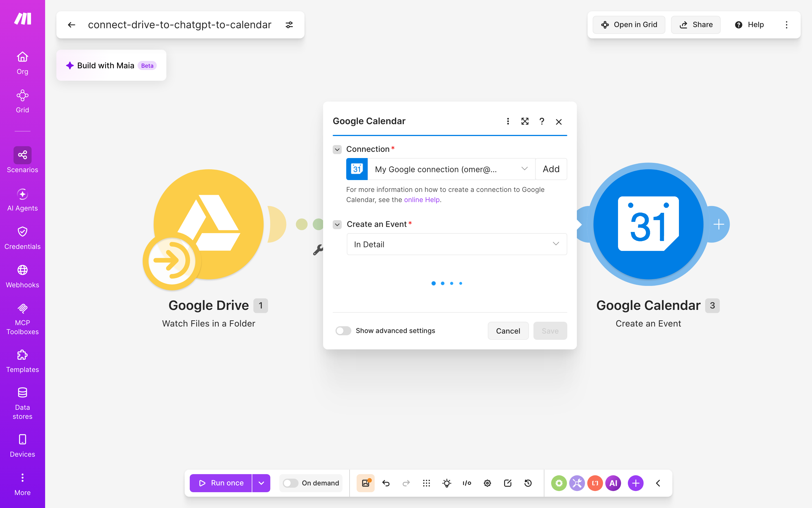The height and width of the screenshot is (508, 812).
Task: Open scenario settings sliders icon beside the title
Action: (289, 25)
